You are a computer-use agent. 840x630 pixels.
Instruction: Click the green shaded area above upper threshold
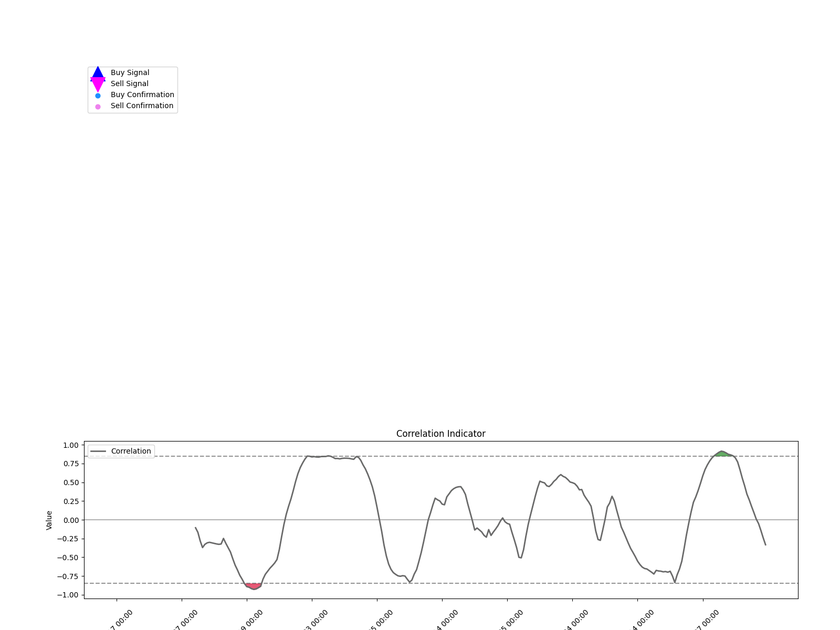(x=722, y=454)
